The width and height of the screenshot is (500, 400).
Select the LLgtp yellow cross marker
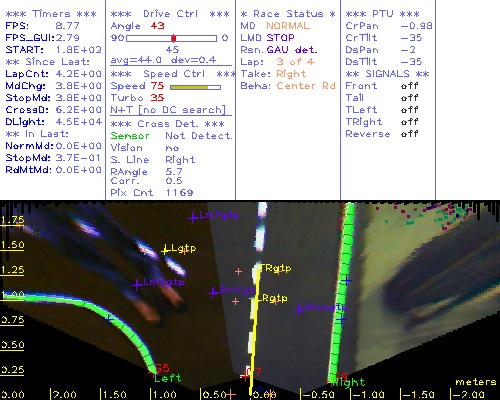165,250
